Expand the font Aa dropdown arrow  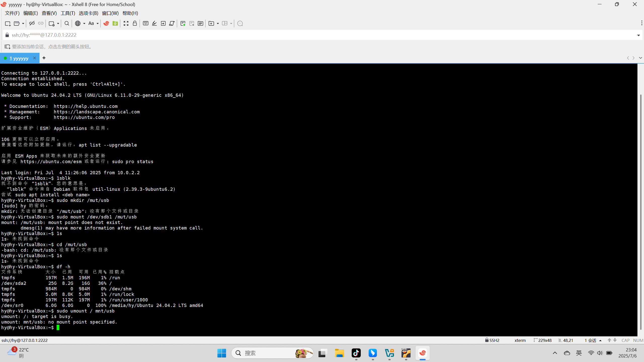(x=98, y=23)
